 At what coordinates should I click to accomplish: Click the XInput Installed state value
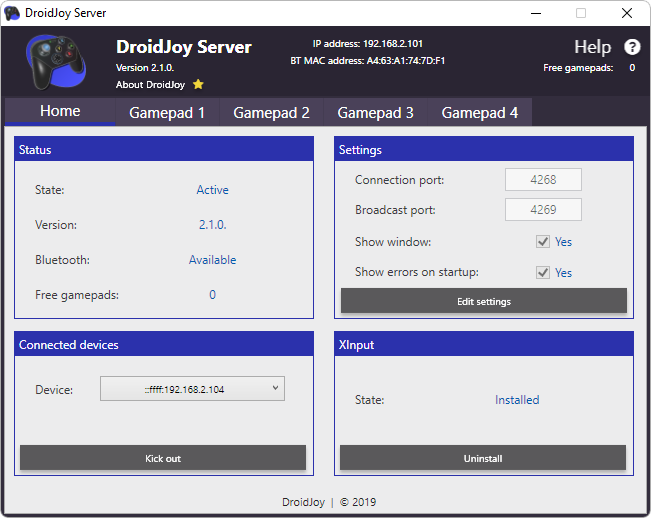pos(517,400)
